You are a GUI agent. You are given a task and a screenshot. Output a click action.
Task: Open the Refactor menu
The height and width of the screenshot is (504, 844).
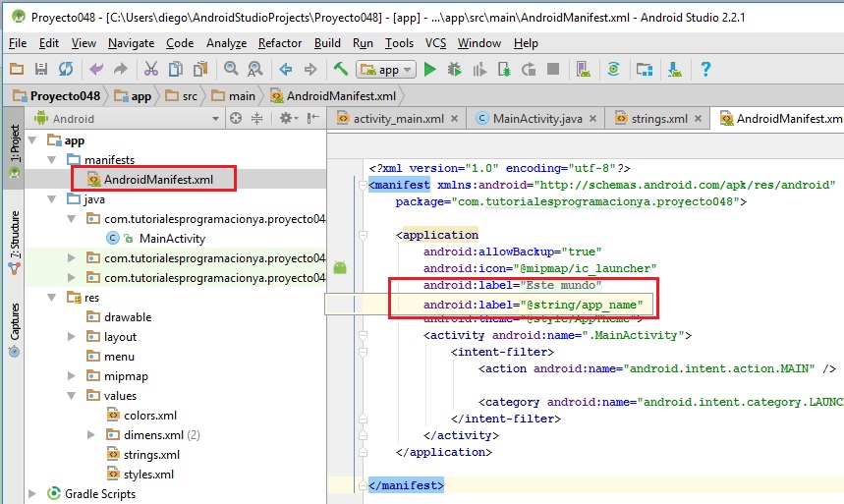pyautogui.click(x=280, y=43)
